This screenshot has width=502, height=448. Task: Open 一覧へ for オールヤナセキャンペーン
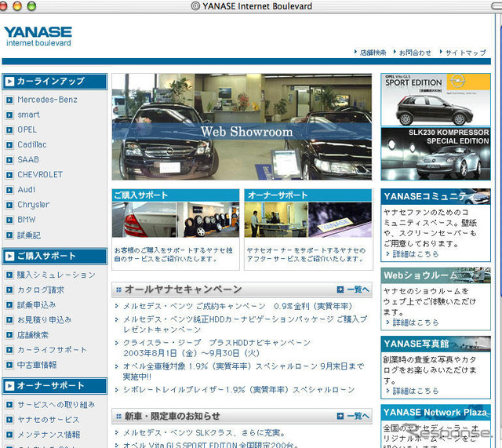tap(353, 290)
